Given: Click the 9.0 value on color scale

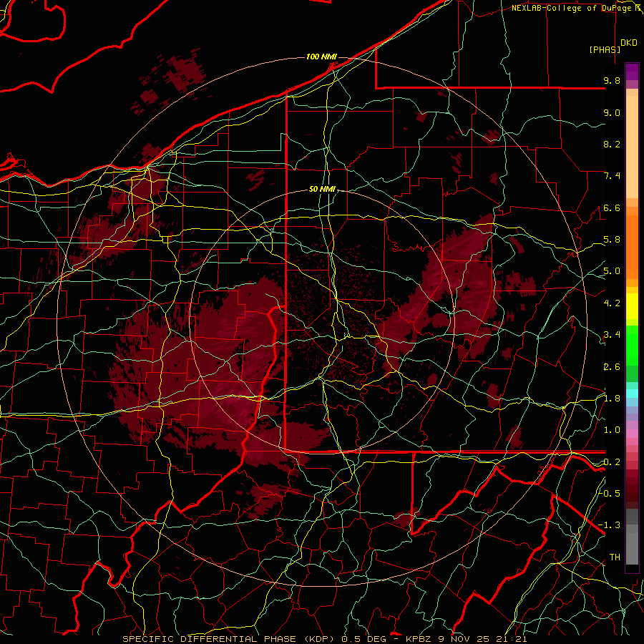Looking at the screenshot, I should pyautogui.click(x=612, y=112).
